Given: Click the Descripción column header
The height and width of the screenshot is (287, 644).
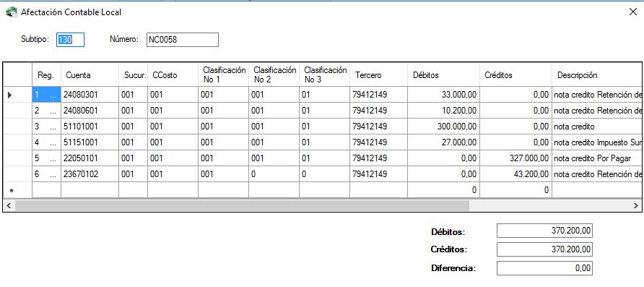Looking at the screenshot, I should coord(597,75).
